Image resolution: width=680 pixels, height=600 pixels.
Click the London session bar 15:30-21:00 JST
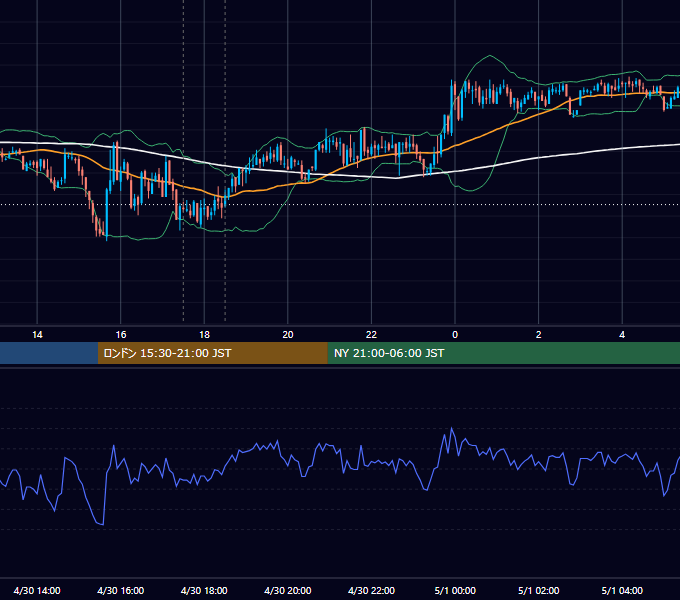coord(212,353)
